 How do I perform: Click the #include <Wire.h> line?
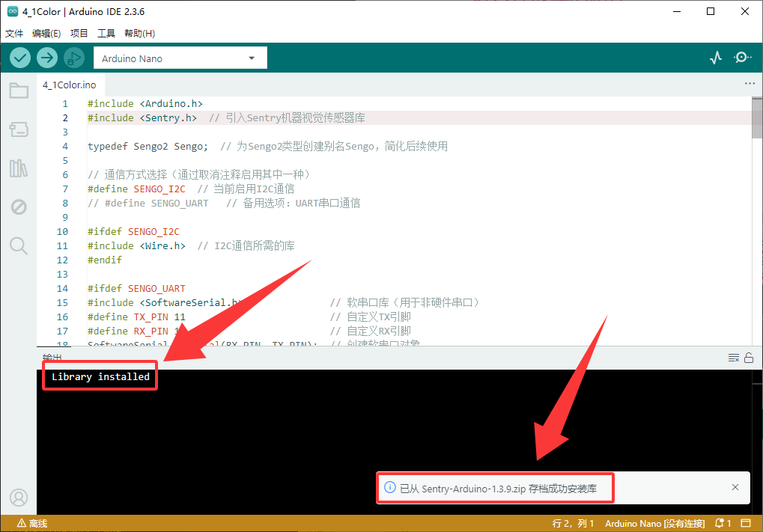click(191, 245)
